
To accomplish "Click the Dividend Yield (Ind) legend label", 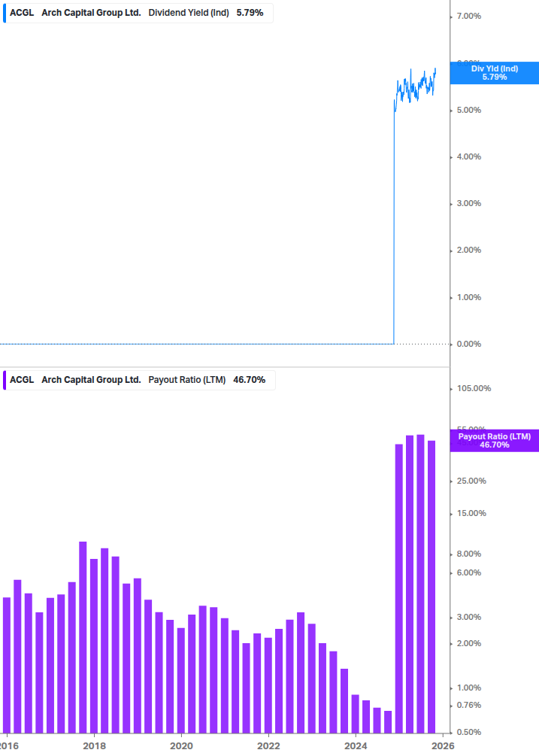I will point(189,13).
